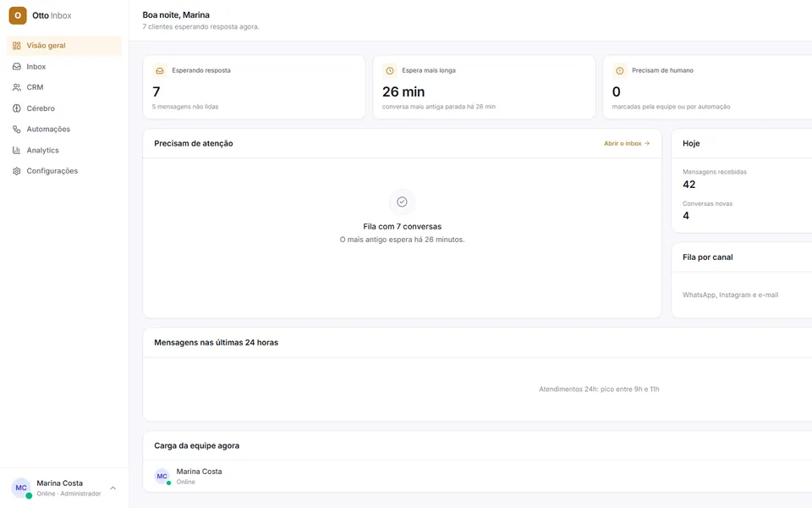The image size is (812, 508).
Task: Click the Otto Inbox brand name
Action: point(52,15)
